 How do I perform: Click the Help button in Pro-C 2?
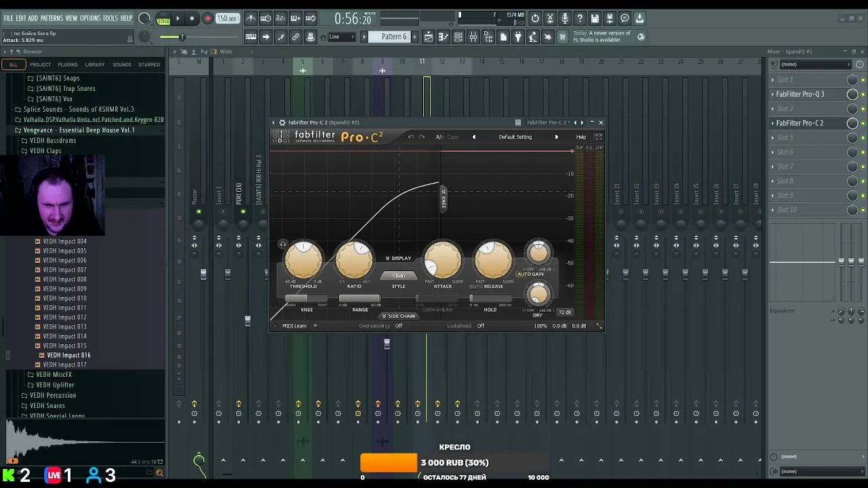click(581, 137)
